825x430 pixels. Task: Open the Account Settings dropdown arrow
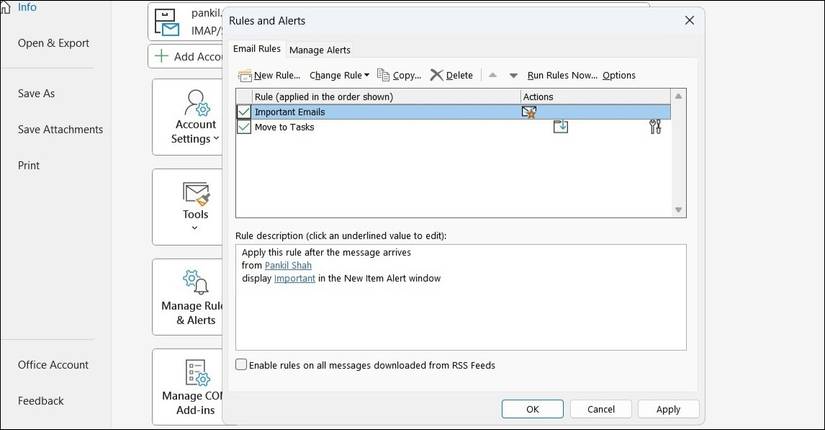[x=217, y=140]
